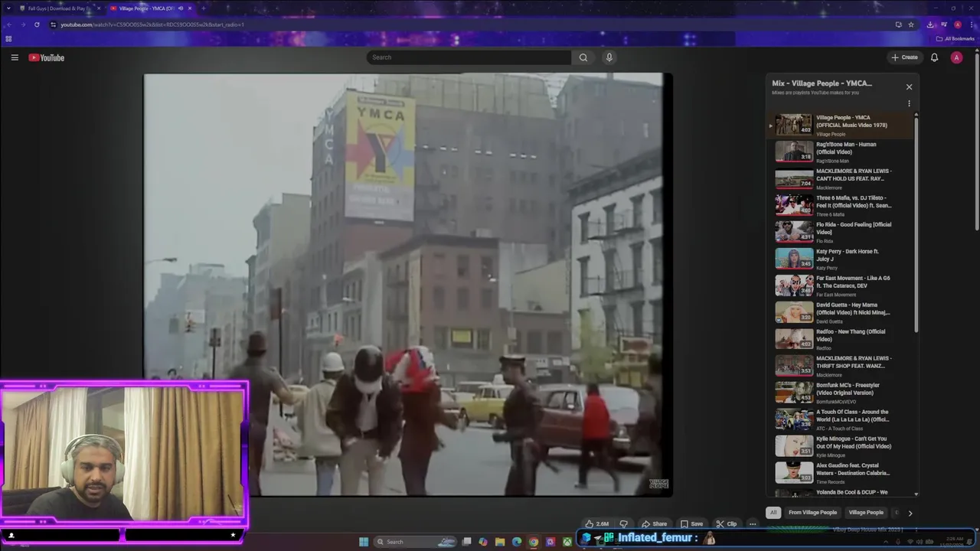The image size is (980, 551).
Task: Open the account avatar menu on YouTube
Action: point(956,57)
